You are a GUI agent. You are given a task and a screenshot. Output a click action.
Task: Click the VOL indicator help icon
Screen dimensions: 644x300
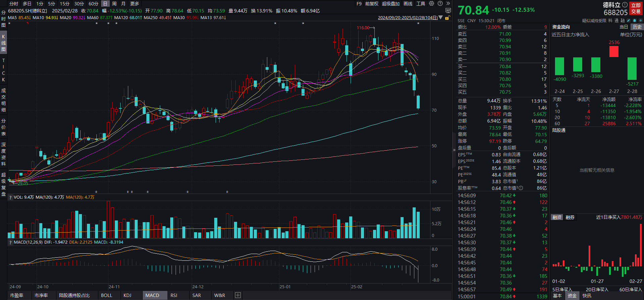click(x=10, y=197)
